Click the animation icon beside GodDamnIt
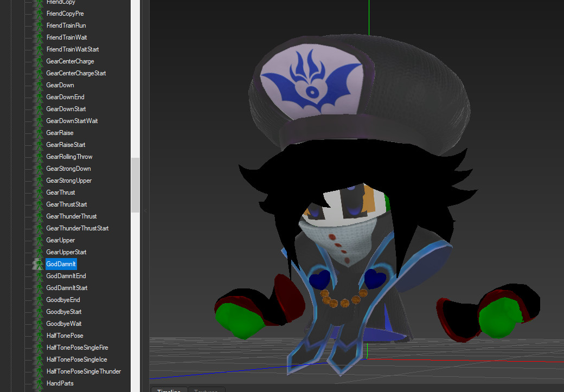The image size is (564, 392). point(38,264)
